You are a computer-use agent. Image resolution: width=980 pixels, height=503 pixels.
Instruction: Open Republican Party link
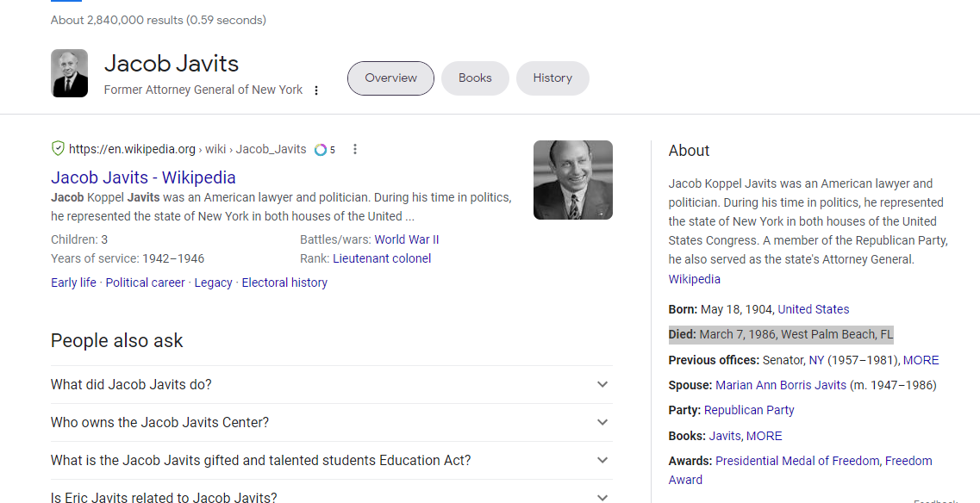[749, 410]
